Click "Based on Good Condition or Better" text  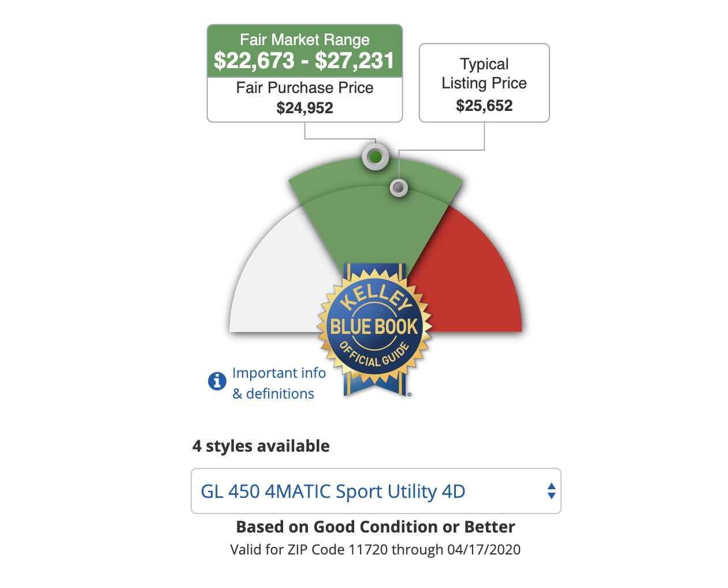point(376,527)
